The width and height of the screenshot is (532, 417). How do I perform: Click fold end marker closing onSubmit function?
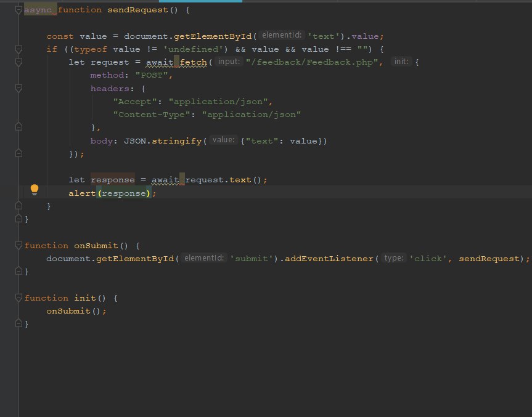(x=18, y=271)
